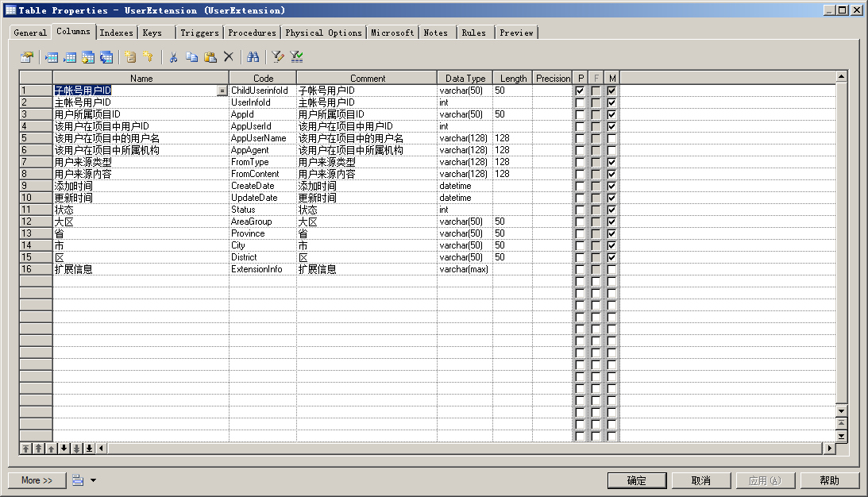Click the dialog menu icon beside More

point(78,480)
